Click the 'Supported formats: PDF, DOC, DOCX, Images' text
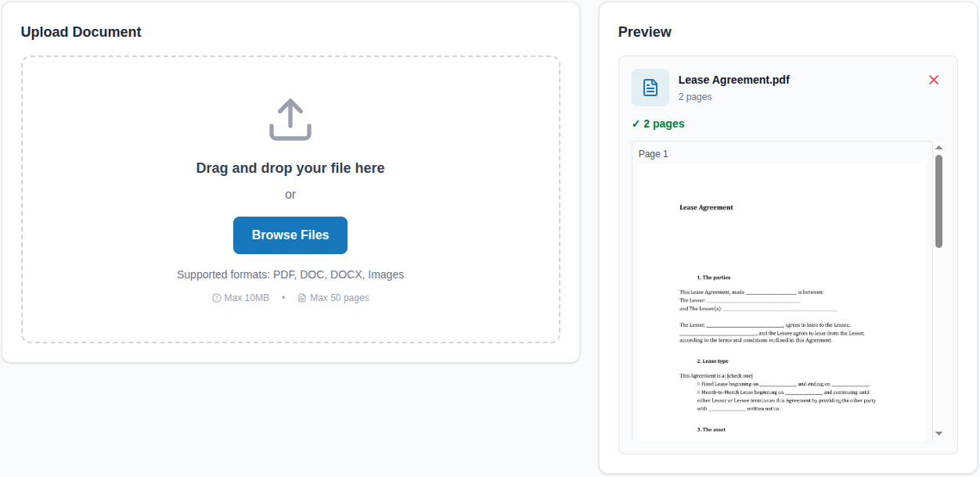 pos(290,274)
